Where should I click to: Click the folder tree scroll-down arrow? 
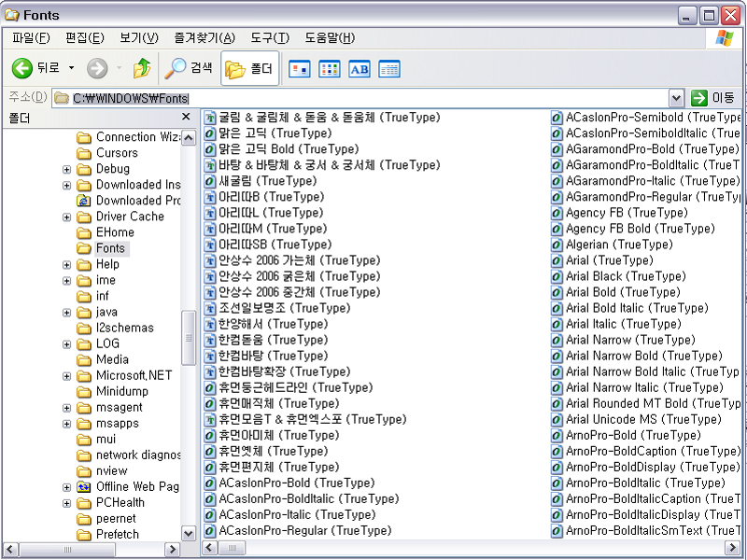(x=189, y=533)
